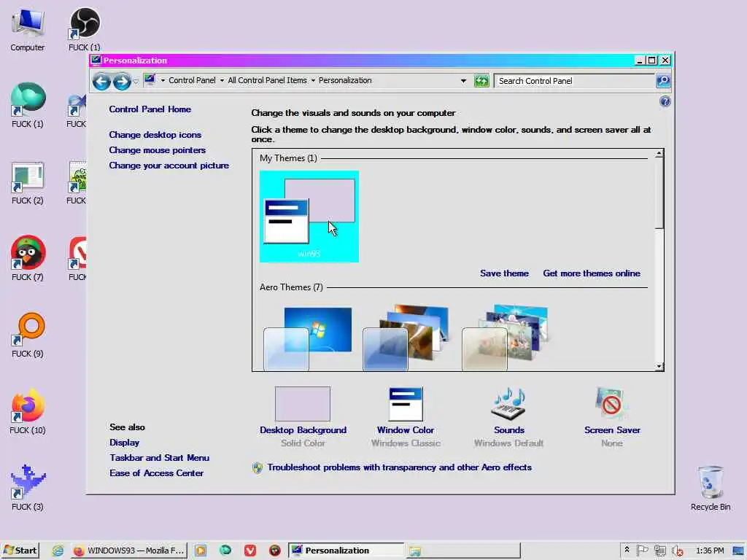
Task: Select the FUCK (9) orange ring shortcut
Action: 28,335
